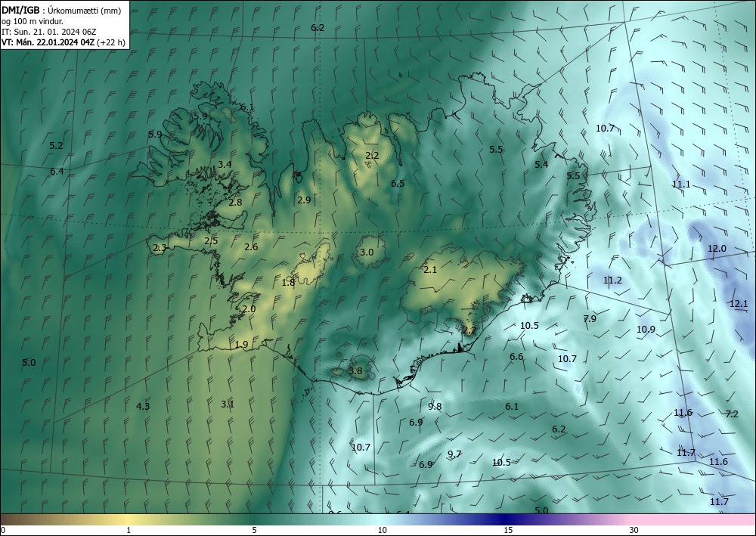Click the 5.2 precipitable water value

pos(57,146)
